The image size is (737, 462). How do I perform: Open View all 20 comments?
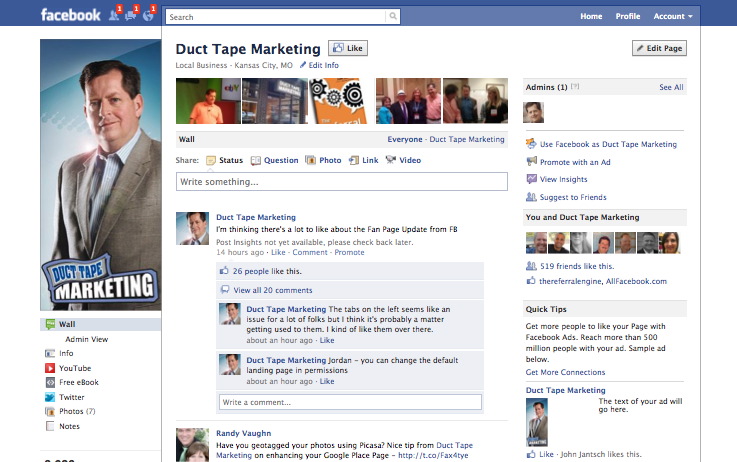pos(273,290)
